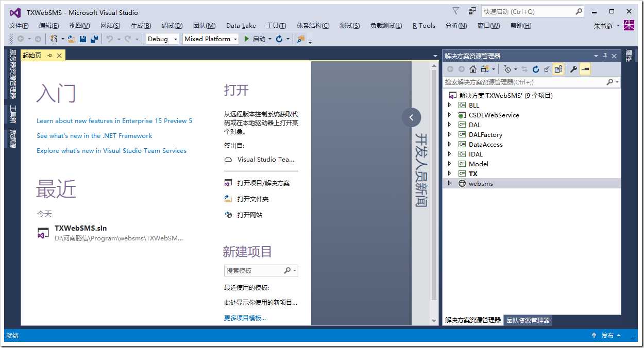Toggle Preview Selected Items in Solution Explorer
The image size is (644, 348).
point(585,69)
